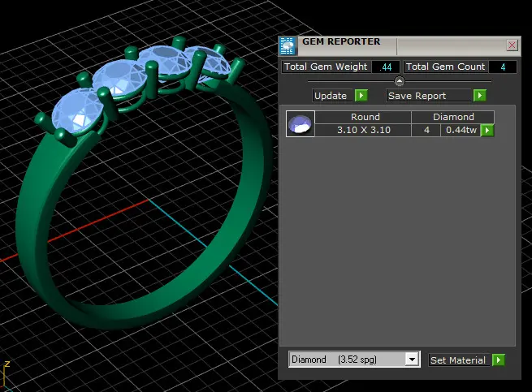Click the GEM REPORTER title bar

pos(400,45)
